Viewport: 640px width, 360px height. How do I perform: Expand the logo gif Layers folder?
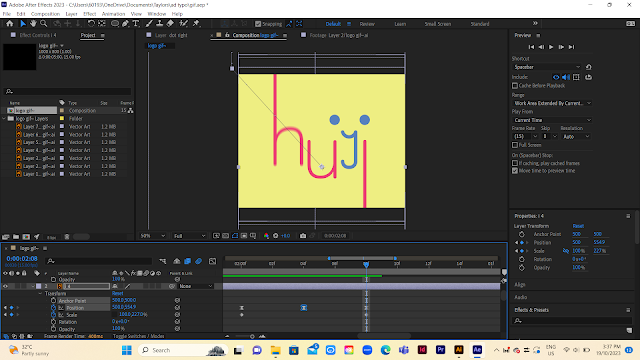(4, 118)
